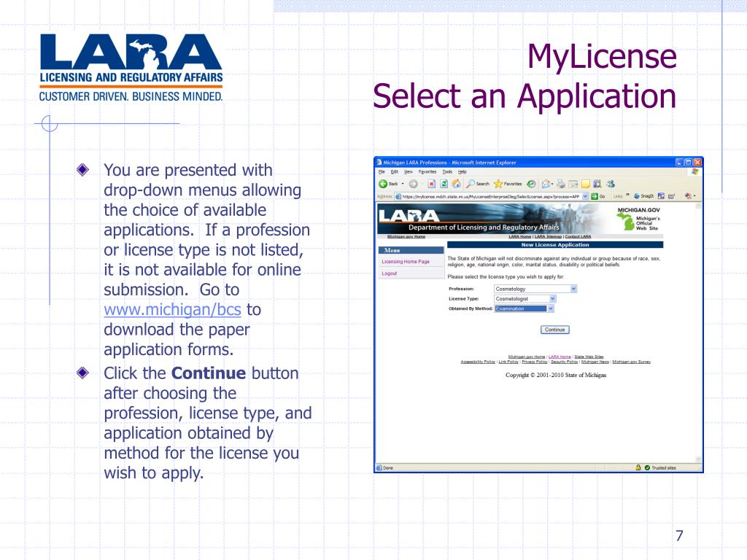Screen dimensions: 747x560
Task: Click inside the IE address URL field
Action: tap(491, 196)
